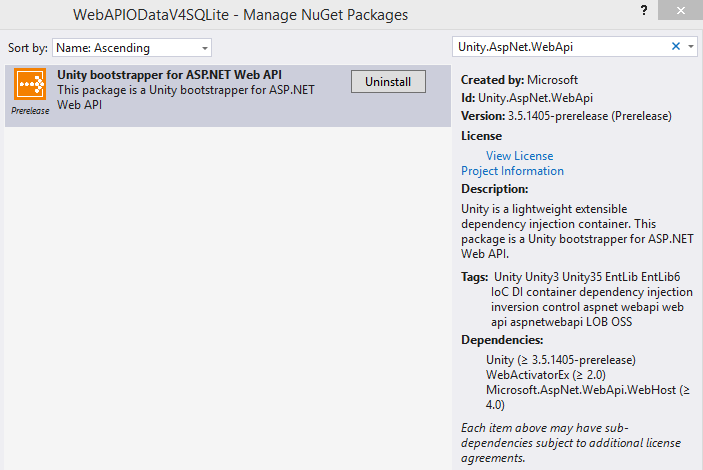Open the View License link
The width and height of the screenshot is (703, 470).
[x=519, y=156]
